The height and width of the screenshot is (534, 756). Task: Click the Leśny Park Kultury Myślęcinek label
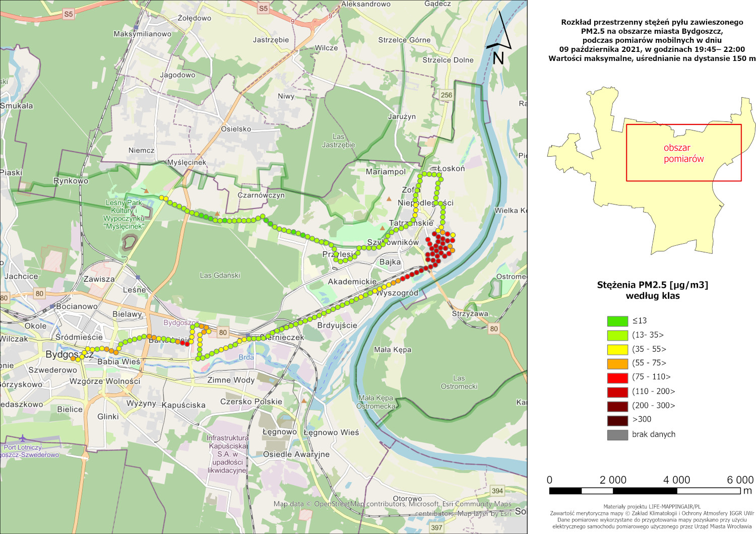124,215
